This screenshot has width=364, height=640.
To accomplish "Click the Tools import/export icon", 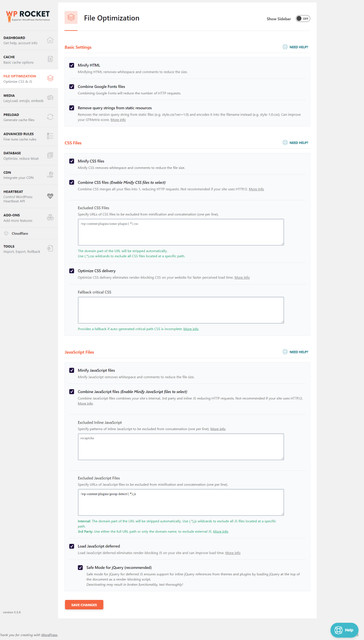I will pos(50,249).
